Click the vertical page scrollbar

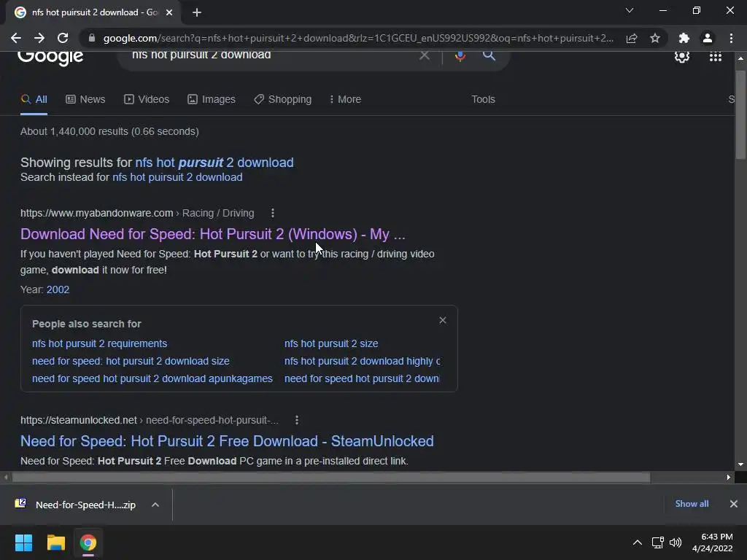point(740,114)
